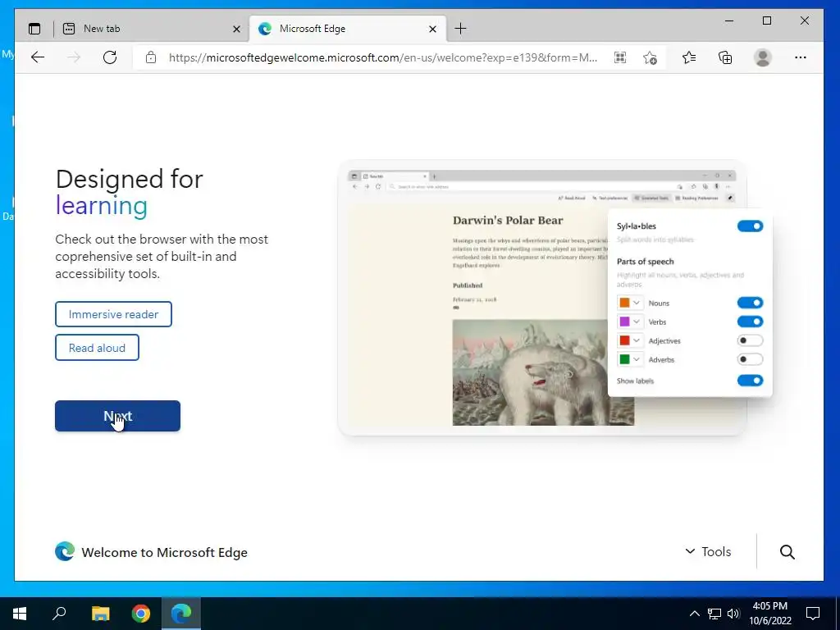Open the clock showing 4:05 PM
Screen dimensions: 840x630
(770, 614)
